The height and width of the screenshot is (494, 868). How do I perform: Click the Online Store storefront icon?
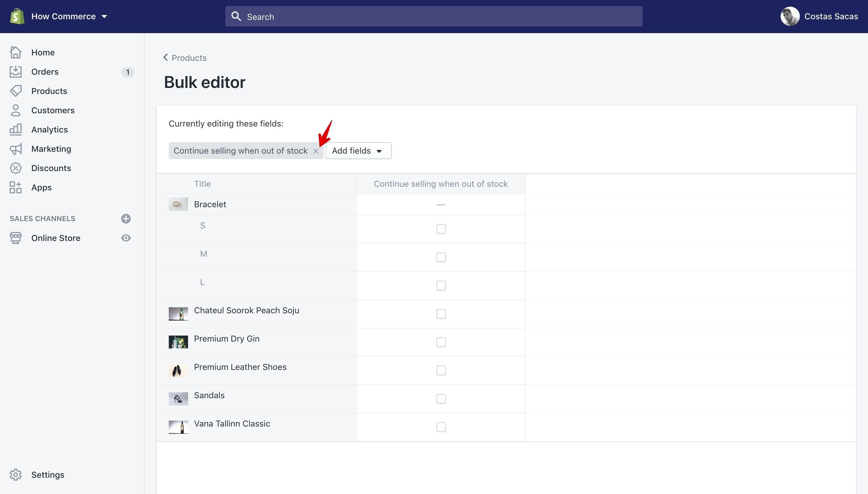(16, 238)
